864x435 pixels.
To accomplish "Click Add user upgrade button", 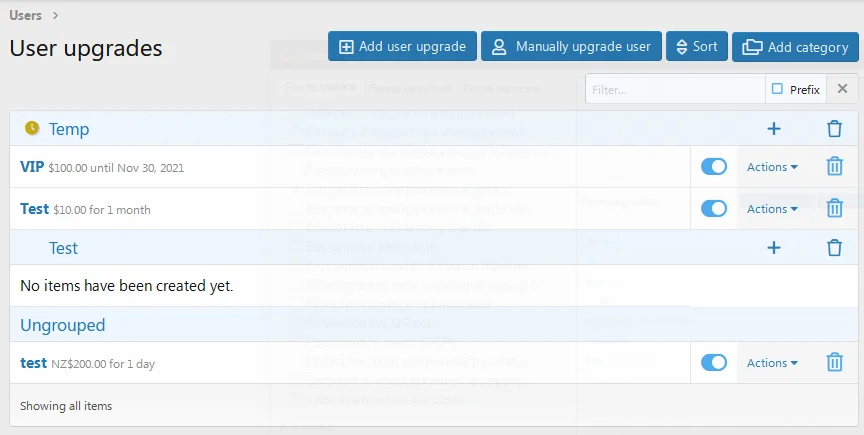I will [x=402, y=47].
